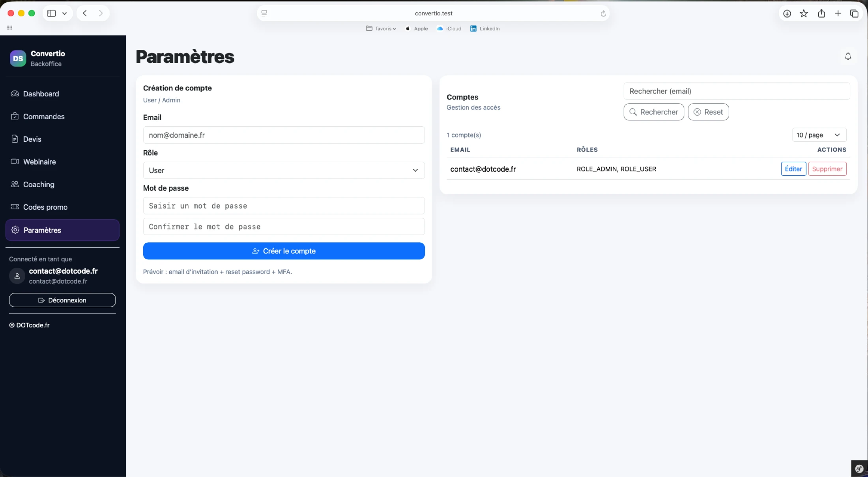Go back in browser history
Viewport: 868px width, 477px height.
click(85, 13)
